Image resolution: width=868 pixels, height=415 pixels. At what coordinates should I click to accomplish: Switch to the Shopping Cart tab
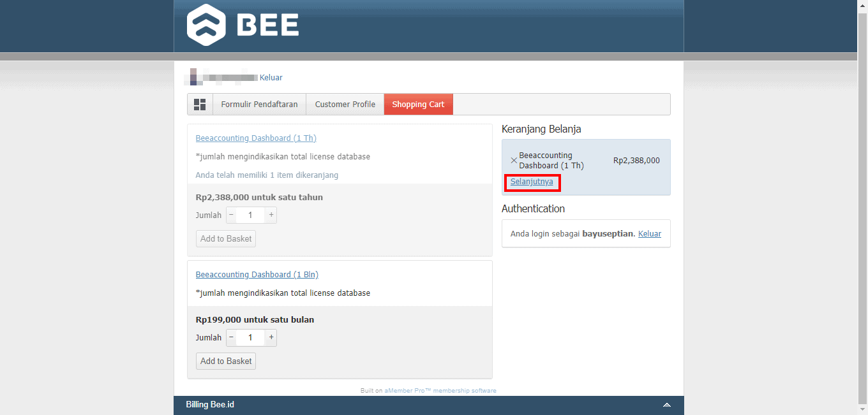pos(418,105)
